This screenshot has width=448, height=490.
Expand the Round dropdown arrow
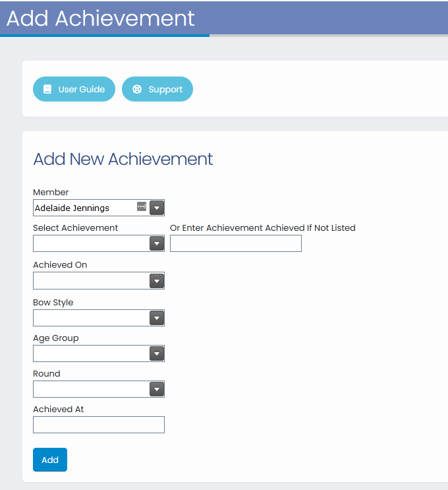pyautogui.click(x=157, y=389)
